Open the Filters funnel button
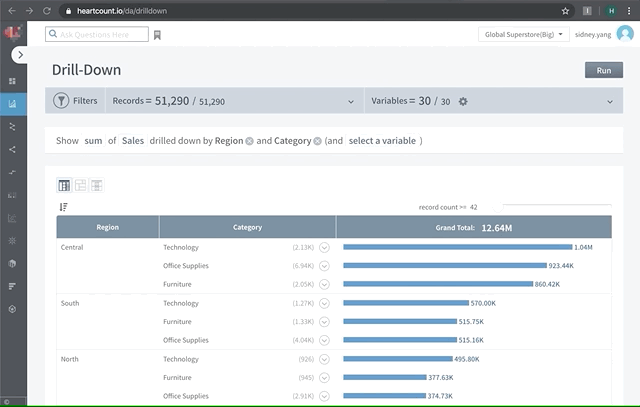Screen dimensions: 640x407 click(76, 100)
